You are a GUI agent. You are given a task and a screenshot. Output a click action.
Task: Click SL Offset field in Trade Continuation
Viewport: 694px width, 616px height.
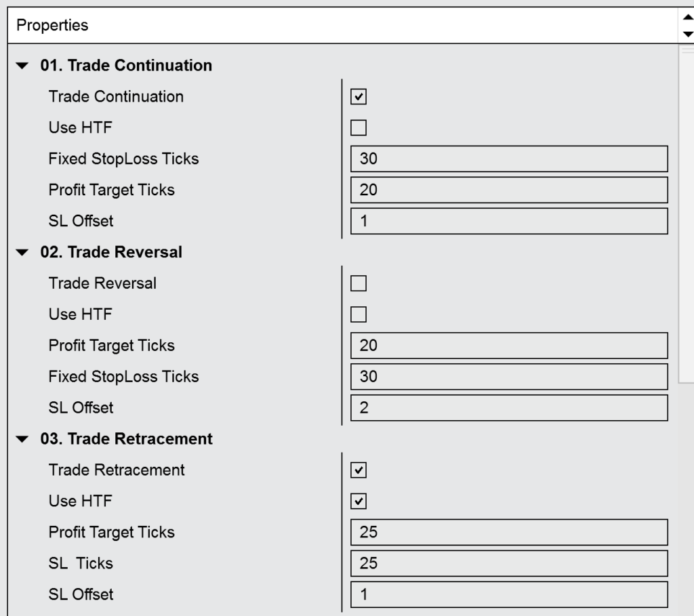click(x=509, y=222)
